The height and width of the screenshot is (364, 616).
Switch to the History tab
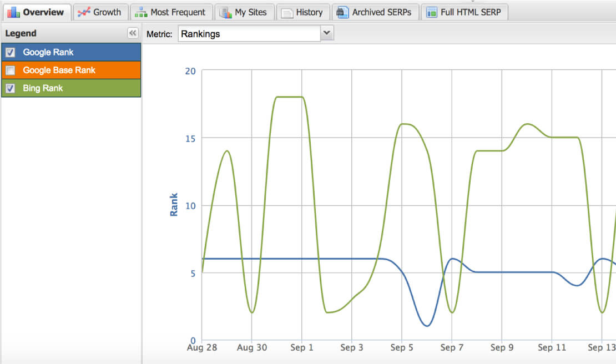coord(309,12)
